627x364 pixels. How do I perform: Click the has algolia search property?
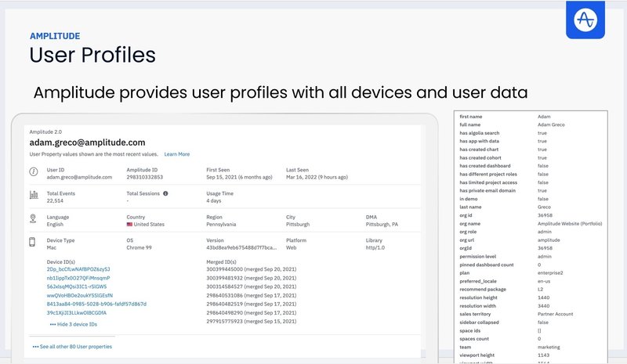(480, 133)
